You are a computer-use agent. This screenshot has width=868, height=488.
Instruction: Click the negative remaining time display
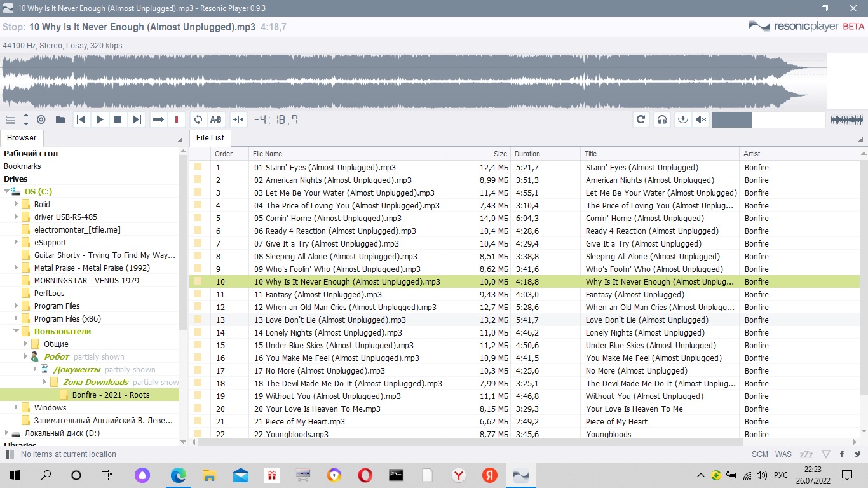[x=276, y=119]
